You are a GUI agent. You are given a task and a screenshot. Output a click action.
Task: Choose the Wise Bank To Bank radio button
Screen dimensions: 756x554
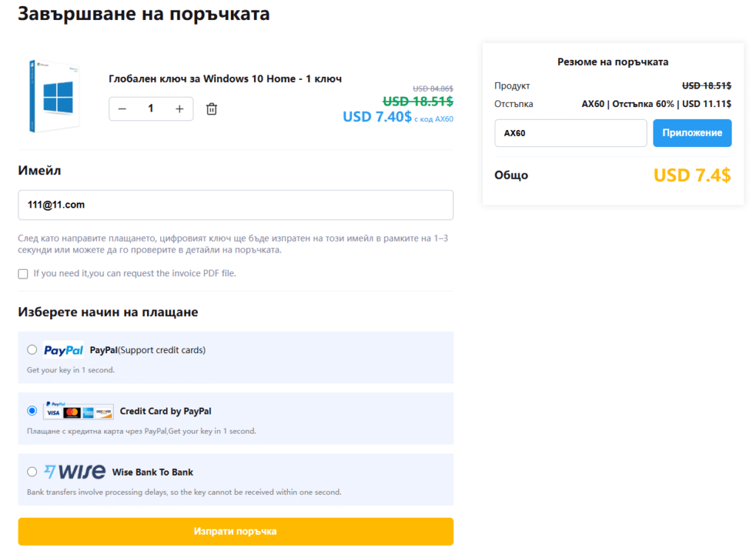pos(32,471)
